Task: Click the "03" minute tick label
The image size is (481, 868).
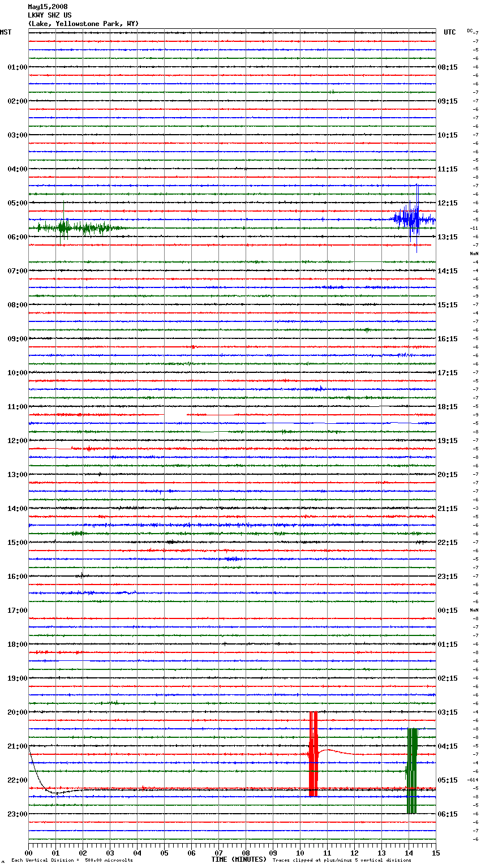Action: point(110,853)
